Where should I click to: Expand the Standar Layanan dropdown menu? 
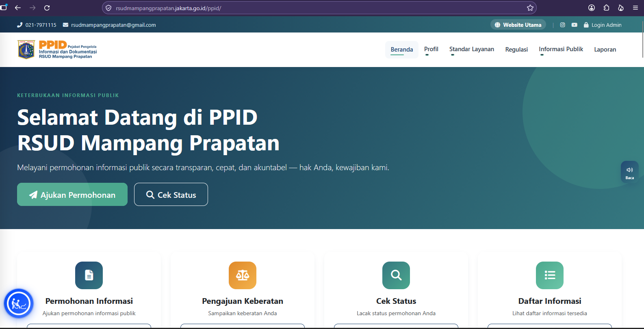click(472, 50)
